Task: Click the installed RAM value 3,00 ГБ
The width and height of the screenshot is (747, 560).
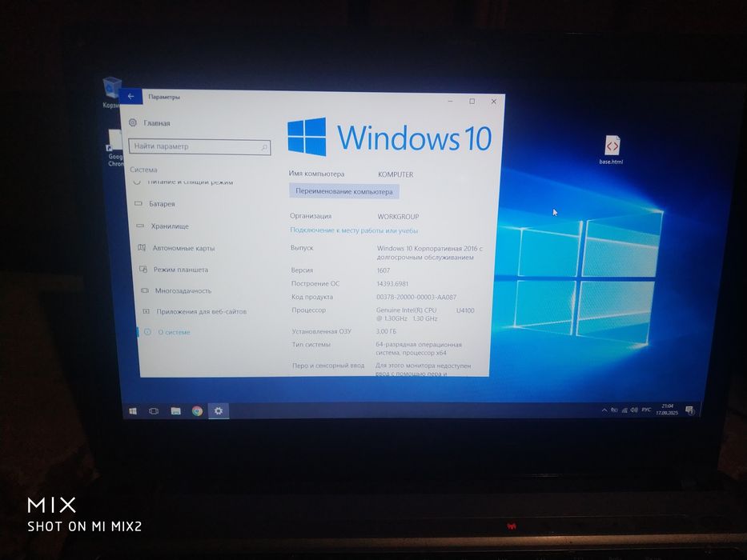Action: point(386,331)
